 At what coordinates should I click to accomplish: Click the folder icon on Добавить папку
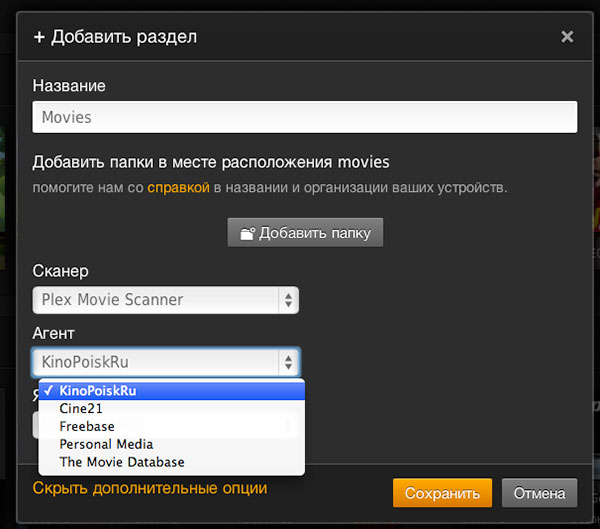(247, 233)
